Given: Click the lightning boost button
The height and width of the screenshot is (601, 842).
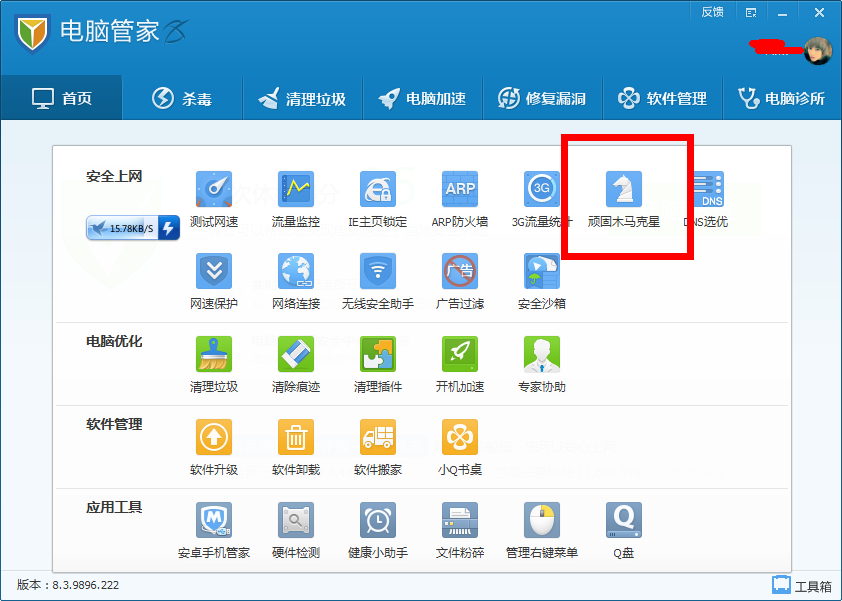Looking at the screenshot, I should point(169,228).
